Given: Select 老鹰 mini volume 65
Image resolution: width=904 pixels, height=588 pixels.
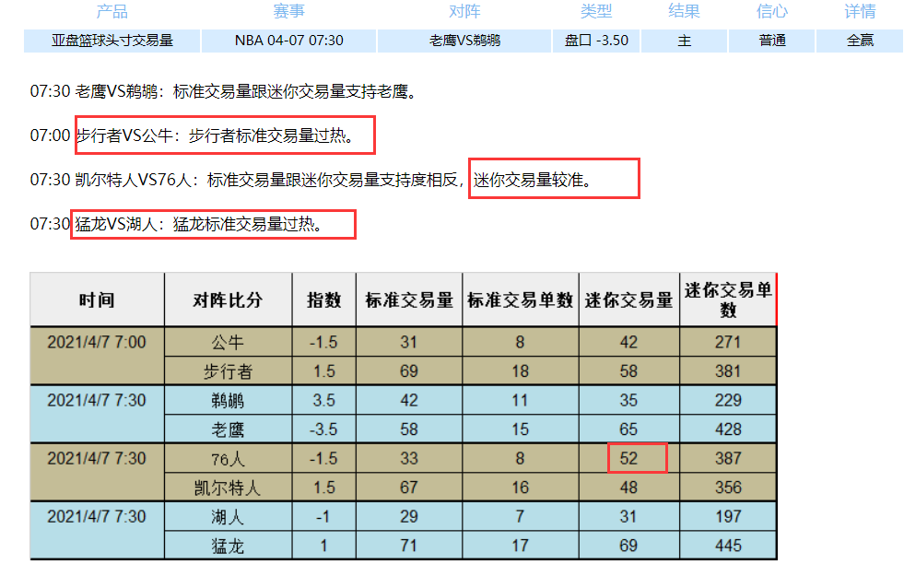Looking at the screenshot, I should tap(628, 429).
